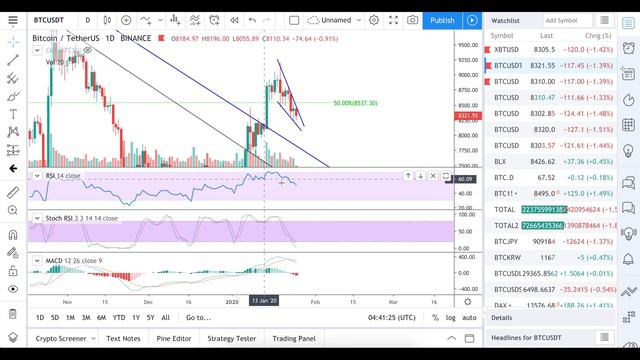Open the indicators menu
The width and height of the screenshot is (640, 360).
146,20
